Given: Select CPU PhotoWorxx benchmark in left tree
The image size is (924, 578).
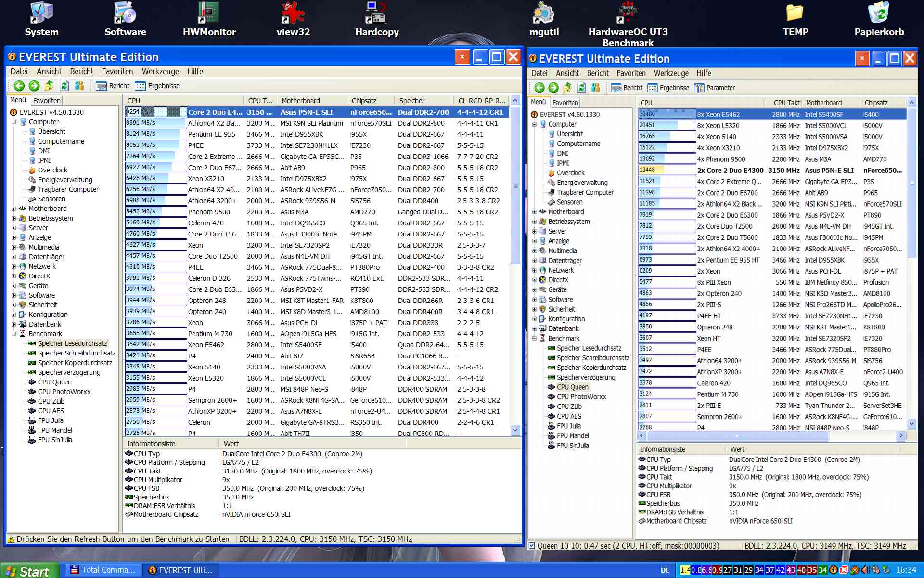Looking at the screenshot, I should point(64,392).
